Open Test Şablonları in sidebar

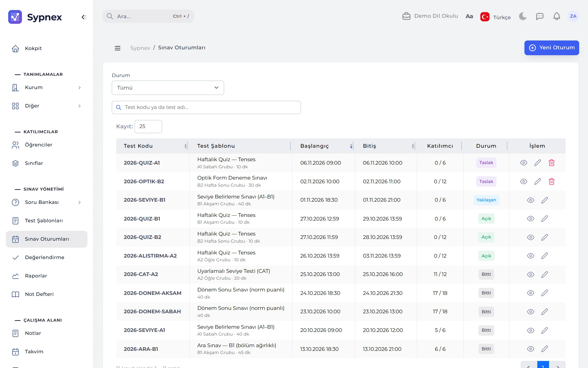pyautogui.click(x=47, y=221)
